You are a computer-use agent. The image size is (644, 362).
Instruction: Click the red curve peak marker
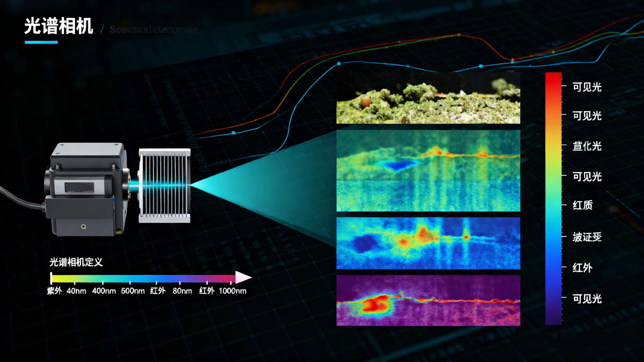click(x=459, y=35)
